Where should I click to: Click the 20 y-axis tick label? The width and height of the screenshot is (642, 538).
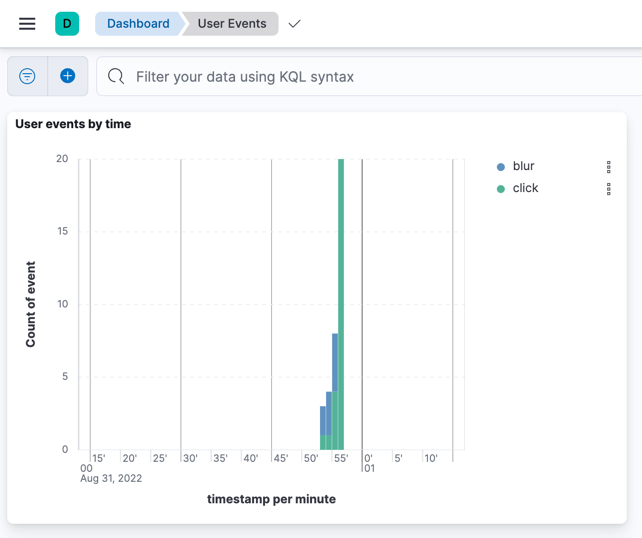[62, 158]
